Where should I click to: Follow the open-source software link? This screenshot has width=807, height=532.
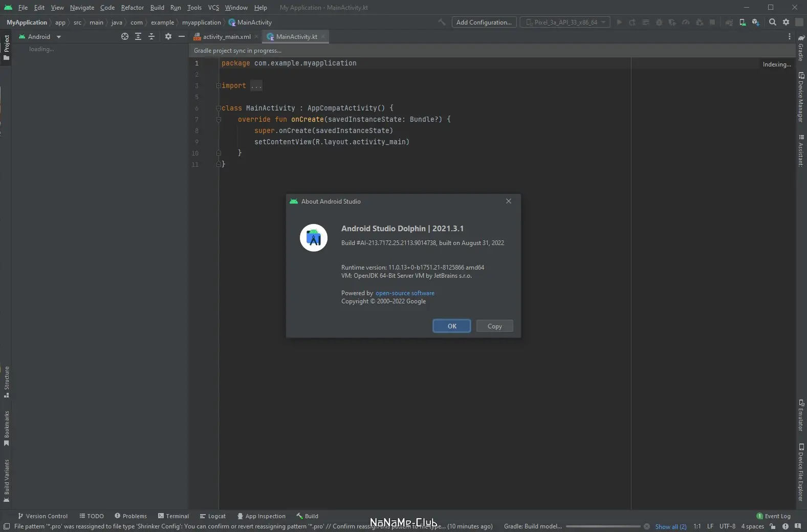[x=405, y=293]
